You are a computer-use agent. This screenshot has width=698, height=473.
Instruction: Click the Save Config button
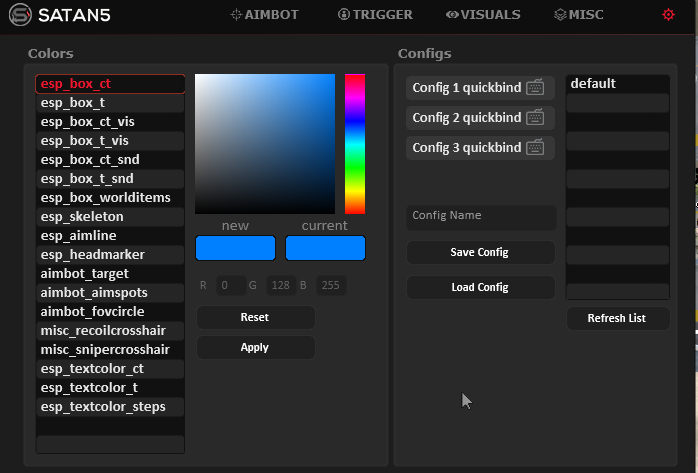(481, 252)
